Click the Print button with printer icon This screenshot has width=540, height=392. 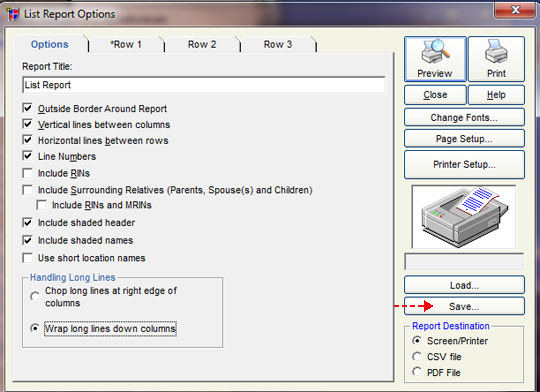click(x=496, y=59)
